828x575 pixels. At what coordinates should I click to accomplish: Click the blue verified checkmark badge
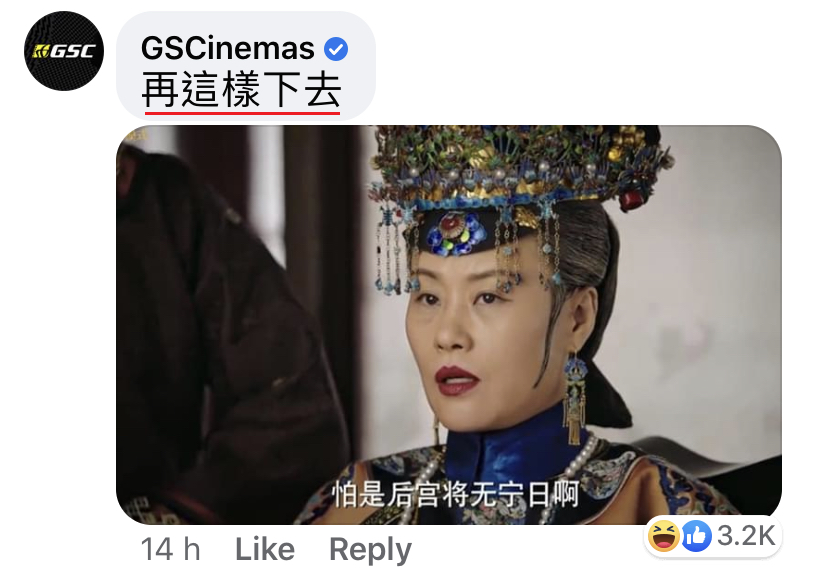[x=336, y=49]
